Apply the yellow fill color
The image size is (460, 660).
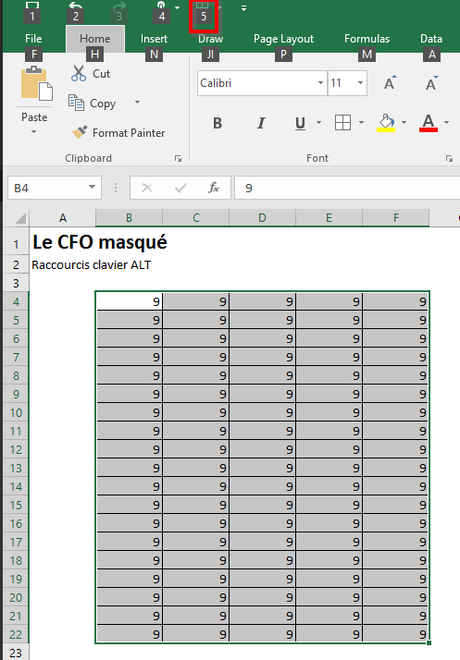(x=386, y=122)
